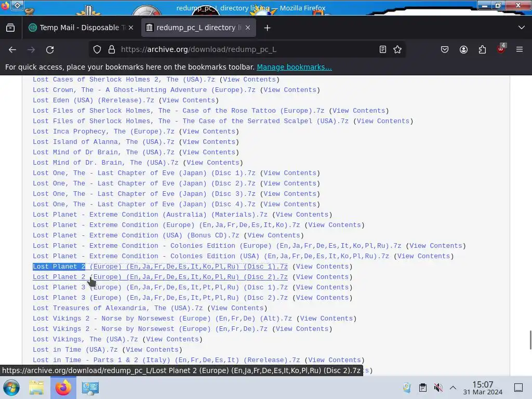The image size is (532, 399).
Task: Open file manager from taskbar
Action: coord(36,388)
